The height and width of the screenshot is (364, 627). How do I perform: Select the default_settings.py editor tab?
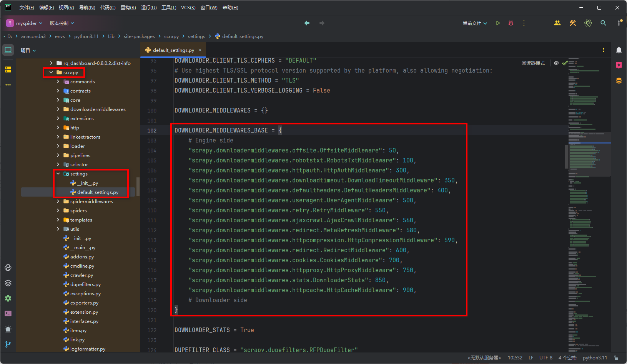pyautogui.click(x=170, y=50)
